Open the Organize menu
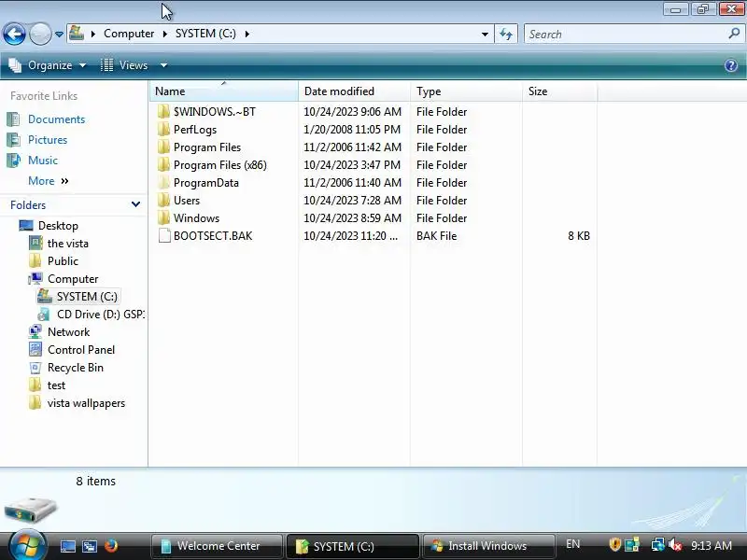The width and height of the screenshot is (747, 560). pos(48,65)
